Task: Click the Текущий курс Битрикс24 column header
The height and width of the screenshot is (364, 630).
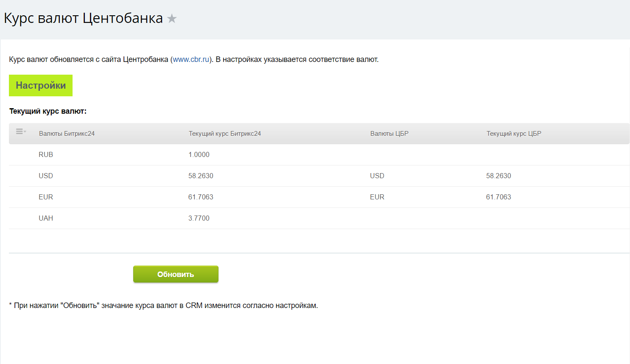Action: pos(224,134)
